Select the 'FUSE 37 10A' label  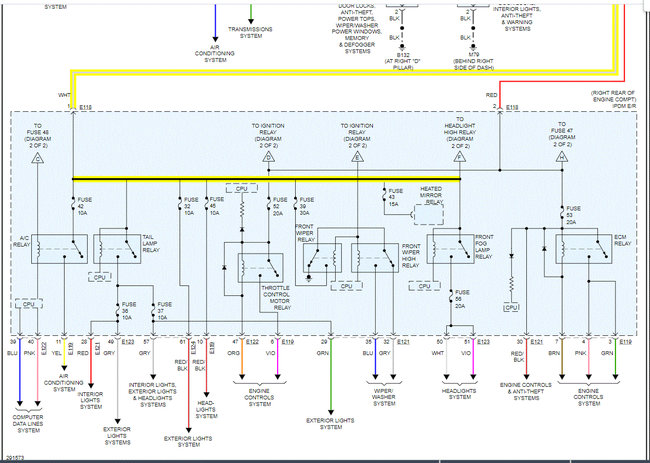coord(165,311)
